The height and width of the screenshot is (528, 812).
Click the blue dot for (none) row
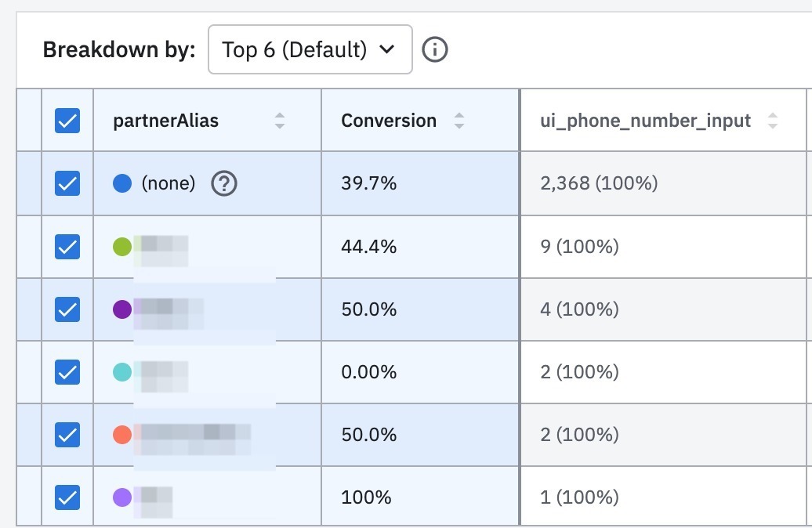pos(122,183)
